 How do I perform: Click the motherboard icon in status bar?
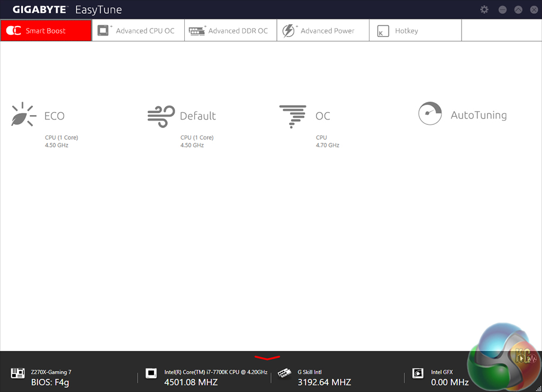tap(17, 373)
